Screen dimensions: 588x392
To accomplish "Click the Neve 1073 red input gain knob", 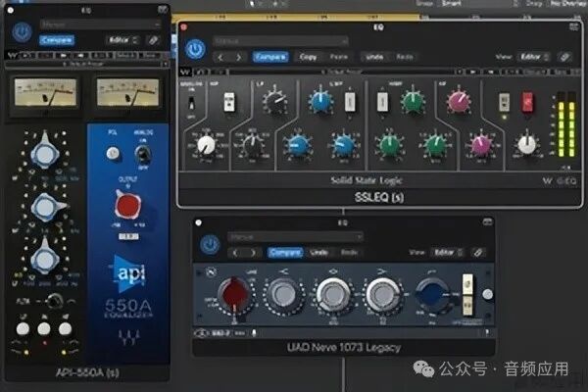I will (234, 294).
